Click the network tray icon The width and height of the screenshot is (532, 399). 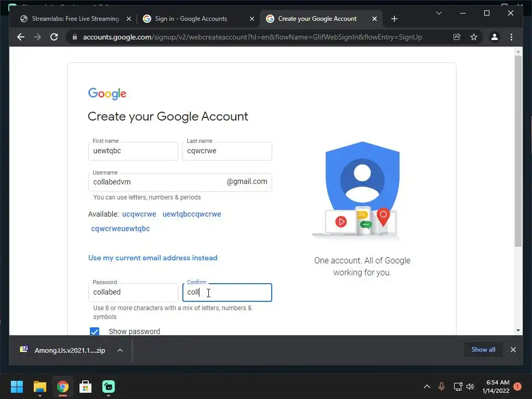(x=458, y=387)
